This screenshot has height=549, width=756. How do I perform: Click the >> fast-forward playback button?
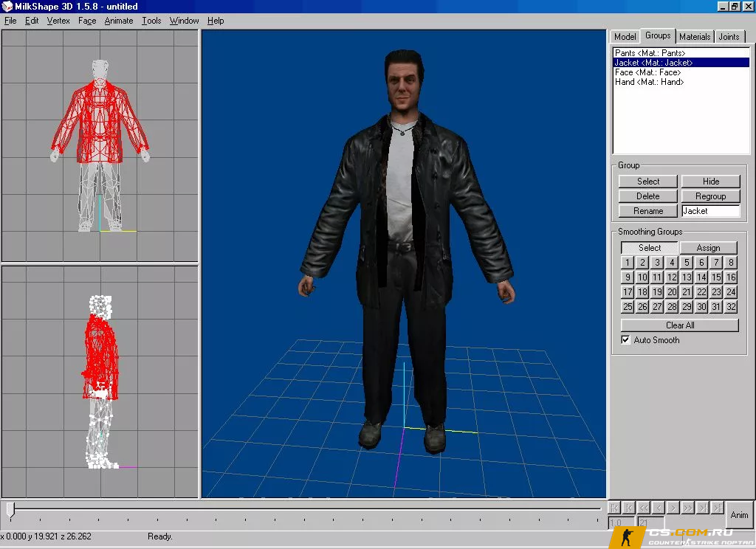tap(688, 508)
